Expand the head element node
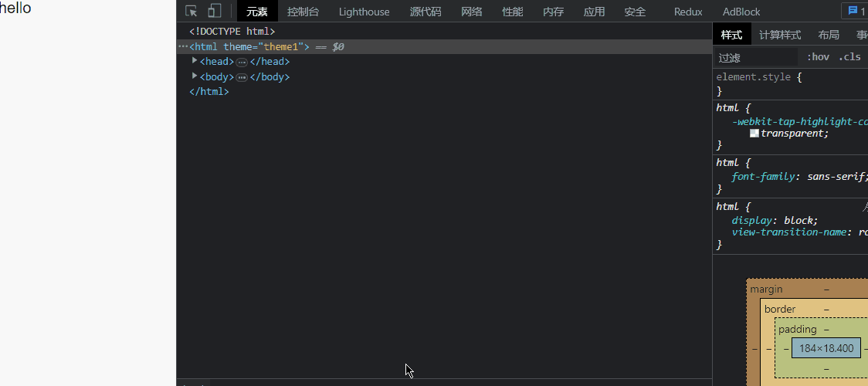The height and width of the screenshot is (386, 868). 195,60
